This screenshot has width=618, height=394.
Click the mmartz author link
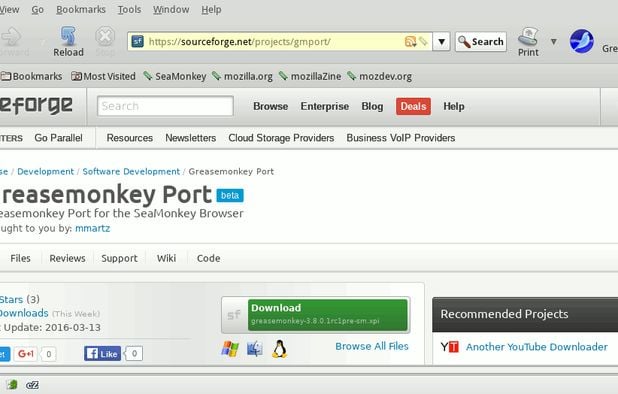[x=93, y=229]
